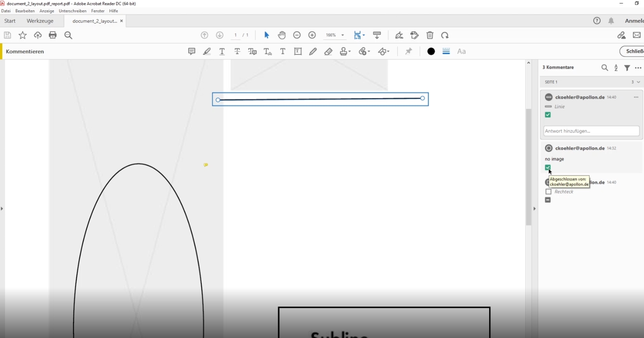Open the filter comments funnel icon
Screen dimensions: 644x338
click(x=627, y=68)
